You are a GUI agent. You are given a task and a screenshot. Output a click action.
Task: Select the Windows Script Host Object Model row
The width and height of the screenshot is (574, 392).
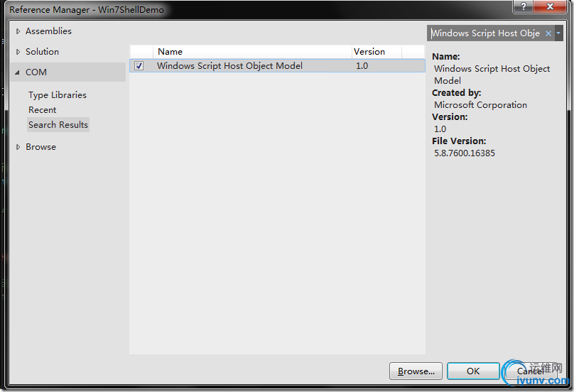[x=277, y=66]
